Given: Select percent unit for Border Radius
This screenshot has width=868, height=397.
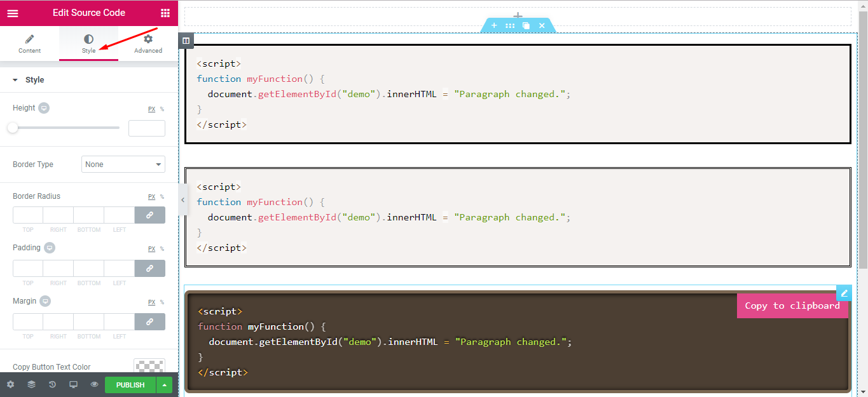Looking at the screenshot, I should (162, 197).
